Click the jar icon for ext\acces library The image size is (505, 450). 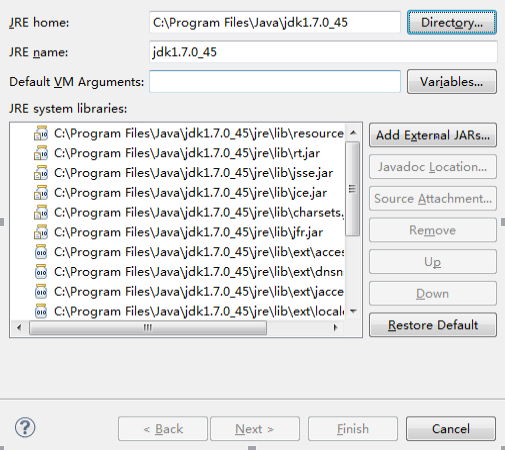point(41,252)
